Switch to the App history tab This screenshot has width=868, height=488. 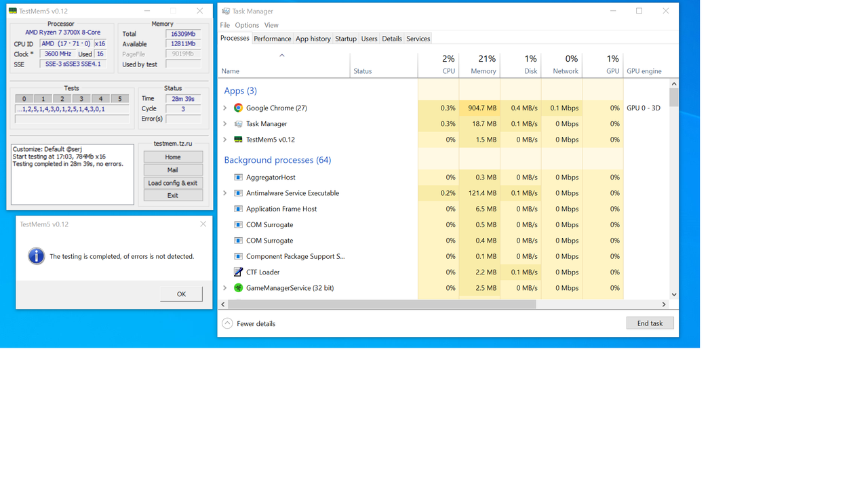coord(313,39)
